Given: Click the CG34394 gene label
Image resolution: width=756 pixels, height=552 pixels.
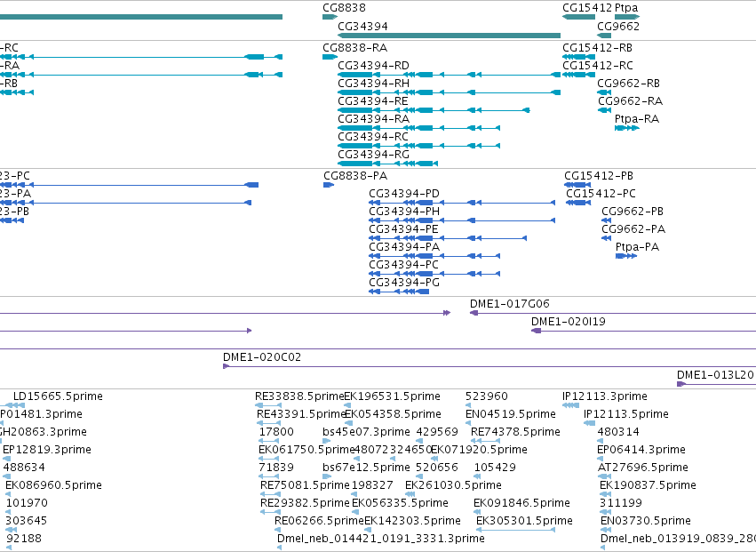Looking at the screenshot, I should point(362,26).
